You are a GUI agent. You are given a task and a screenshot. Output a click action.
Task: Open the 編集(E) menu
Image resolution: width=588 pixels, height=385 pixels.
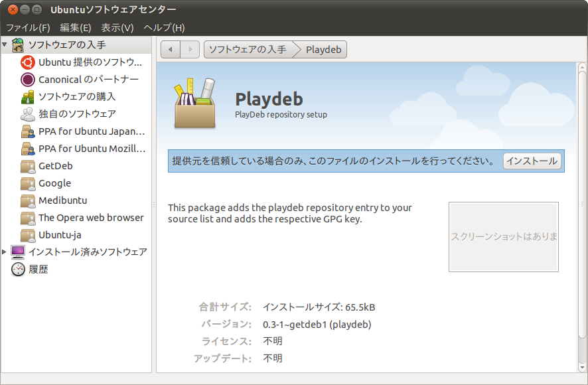point(76,28)
